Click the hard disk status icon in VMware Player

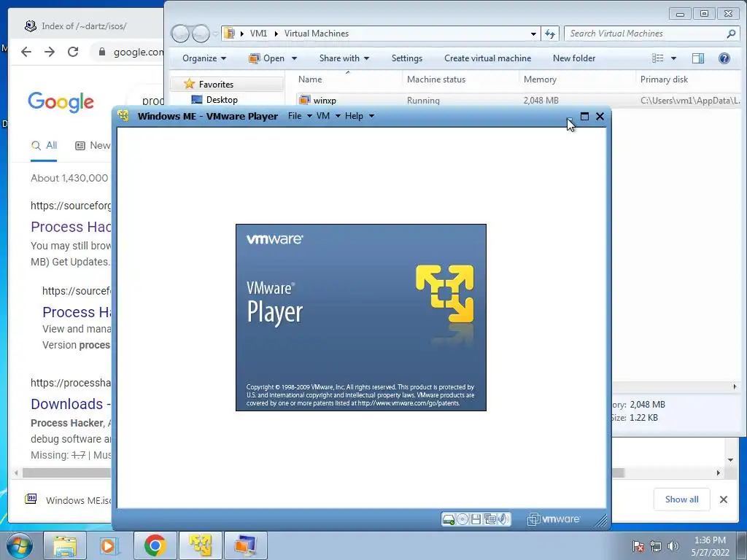click(x=449, y=519)
